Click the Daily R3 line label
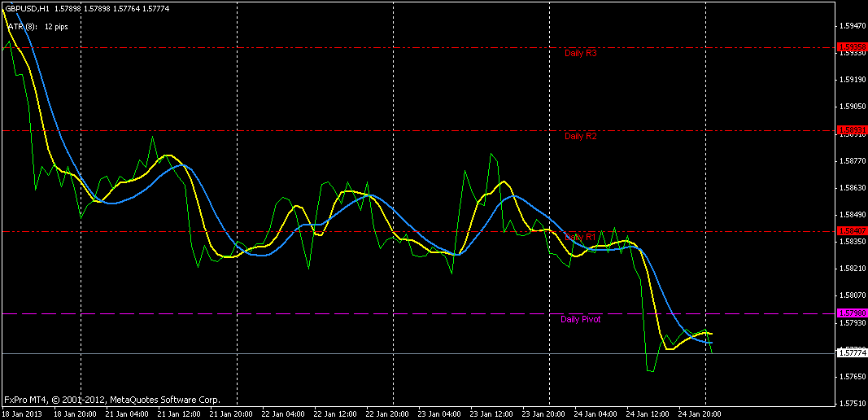Viewport: 868px width, 420px height. tap(581, 54)
